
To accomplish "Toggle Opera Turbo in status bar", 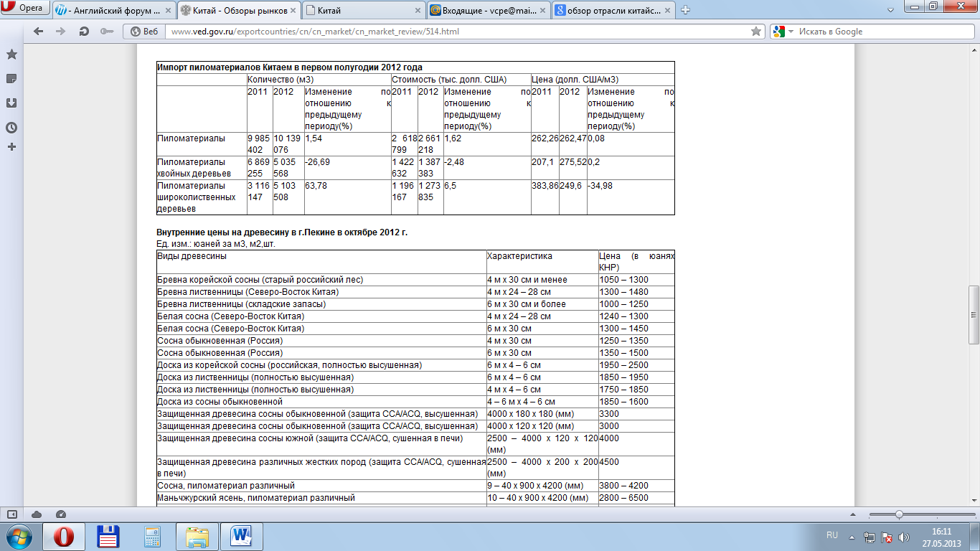I will (60, 514).
